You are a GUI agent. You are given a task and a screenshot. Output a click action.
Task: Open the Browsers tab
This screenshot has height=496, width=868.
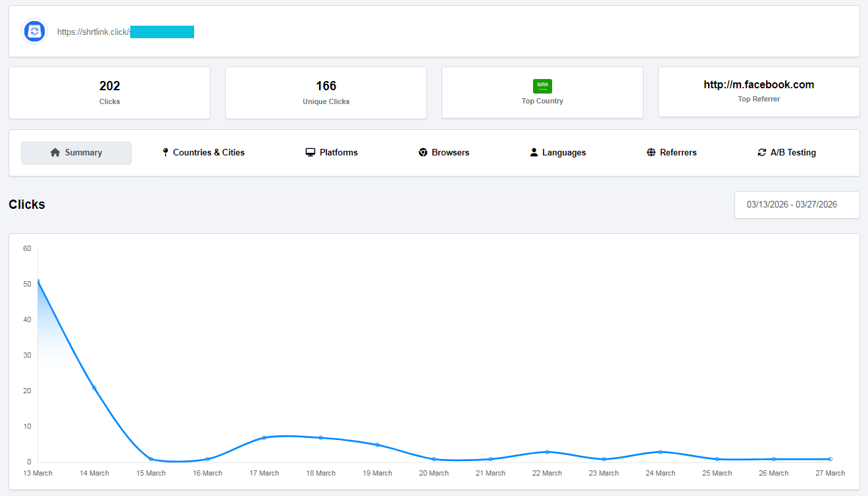(x=450, y=153)
